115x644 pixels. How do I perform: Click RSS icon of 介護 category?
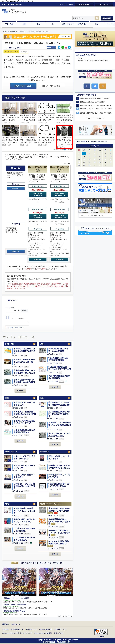pyautogui.click(x=69, y=344)
